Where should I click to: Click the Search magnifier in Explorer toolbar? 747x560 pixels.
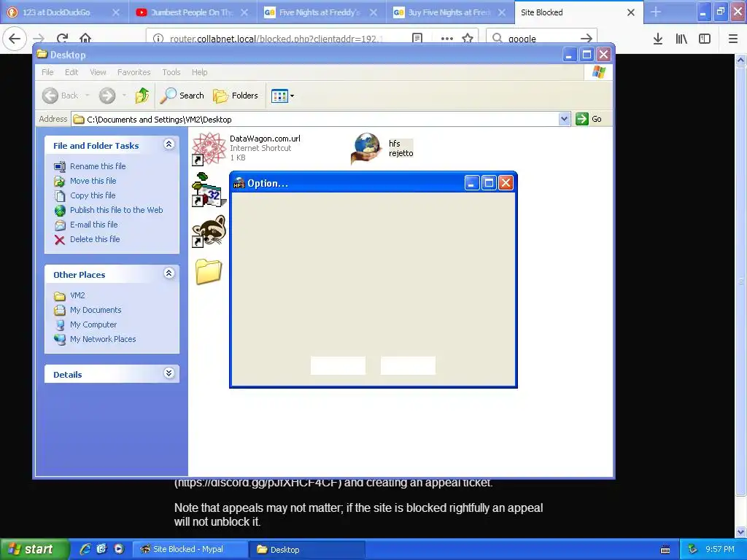point(182,96)
